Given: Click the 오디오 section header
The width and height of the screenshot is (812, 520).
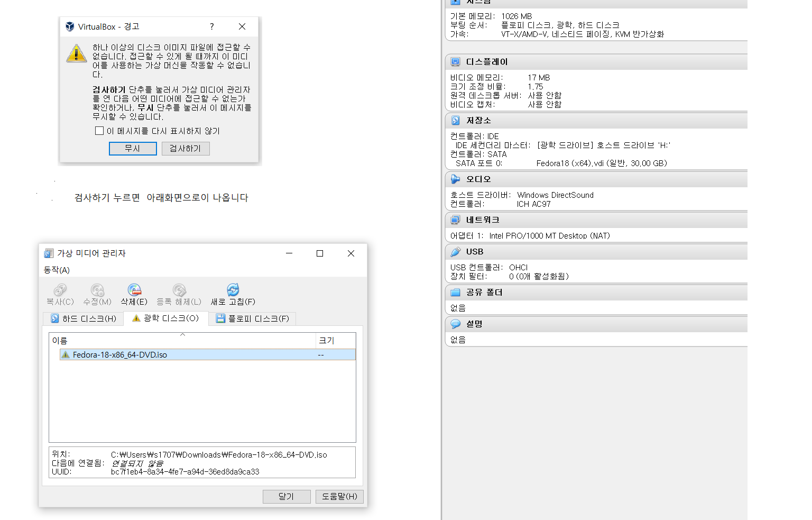Looking at the screenshot, I should pyautogui.click(x=596, y=179).
